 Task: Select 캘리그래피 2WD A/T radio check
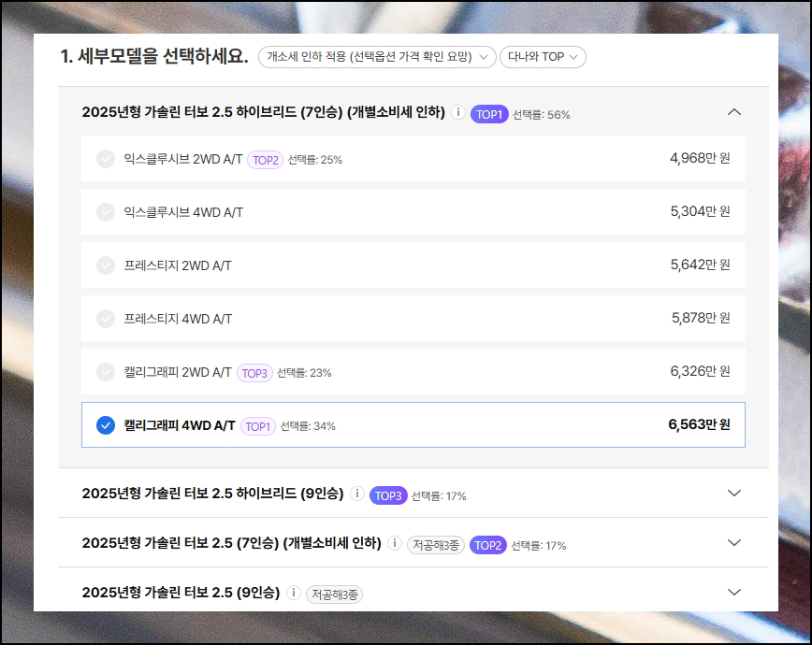[106, 372]
